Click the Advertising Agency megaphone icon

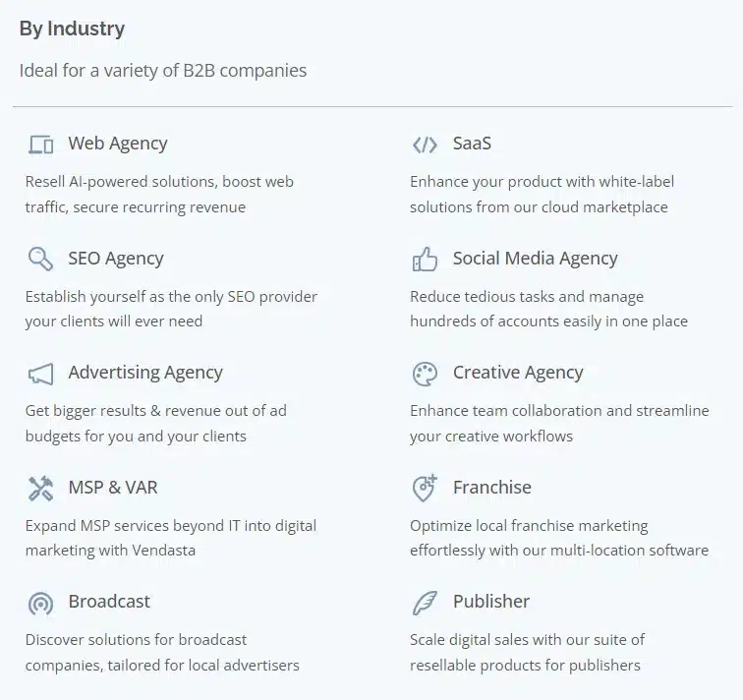click(x=40, y=374)
